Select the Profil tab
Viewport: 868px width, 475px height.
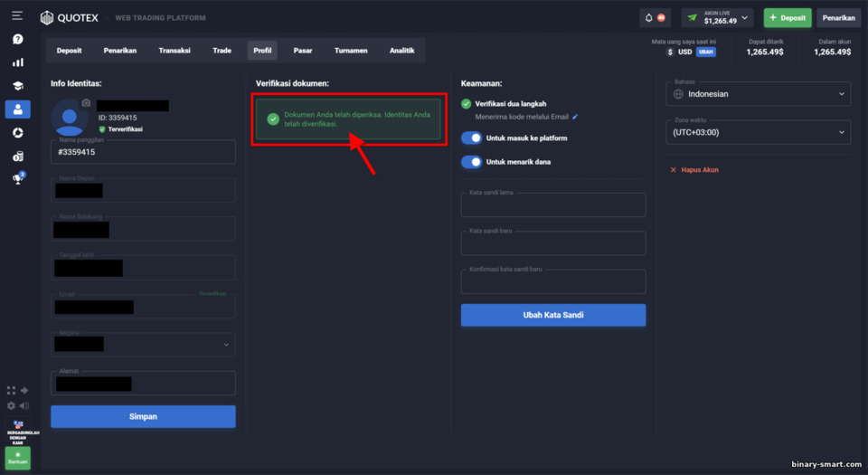coord(262,51)
